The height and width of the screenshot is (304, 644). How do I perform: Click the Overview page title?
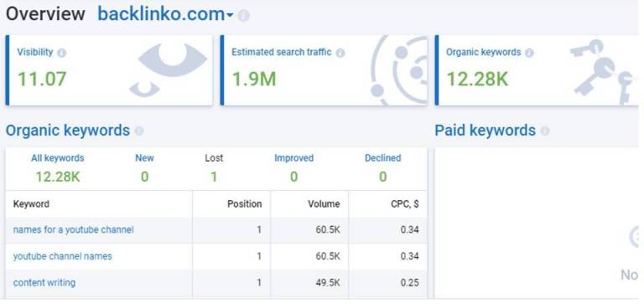[x=45, y=14]
